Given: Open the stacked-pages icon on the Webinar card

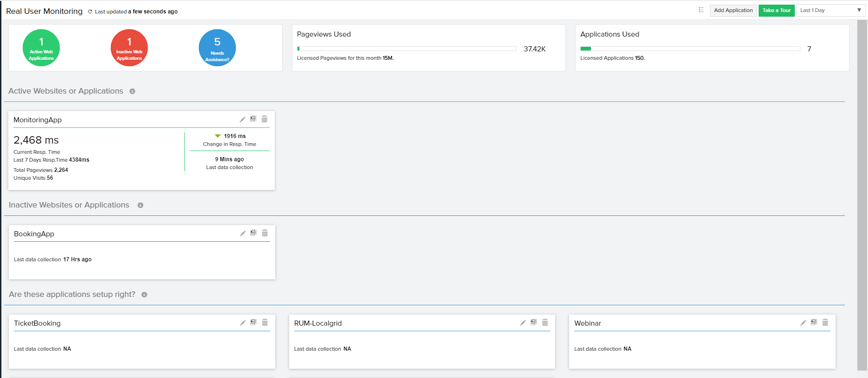Looking at the screenshot, I should coord(814,322).
